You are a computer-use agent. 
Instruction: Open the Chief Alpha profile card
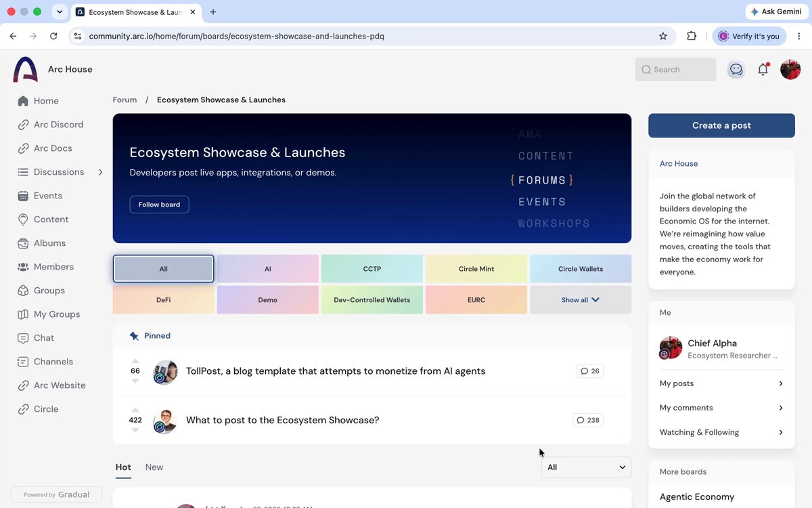721,348
